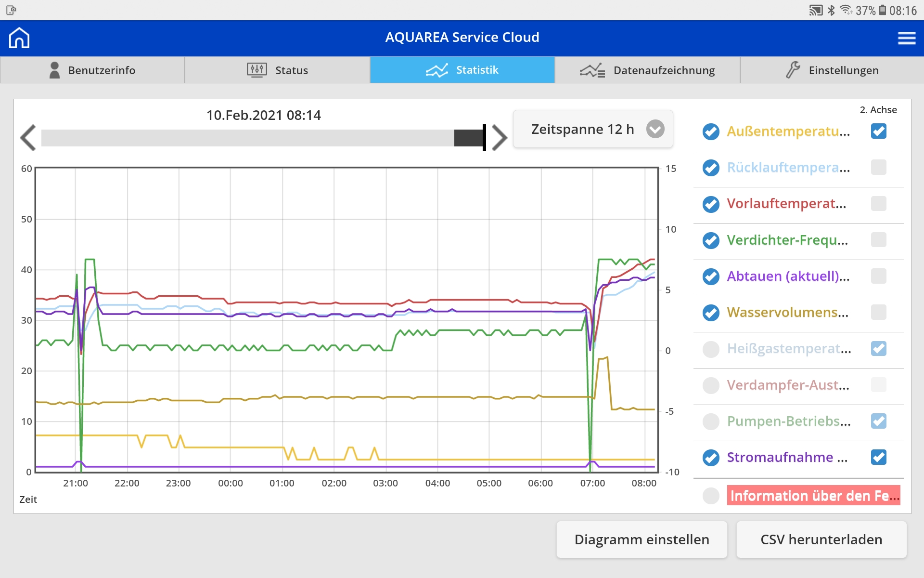
Task: Open the Zeitspanne 12 h dropdown
Action: click(592, 129)
